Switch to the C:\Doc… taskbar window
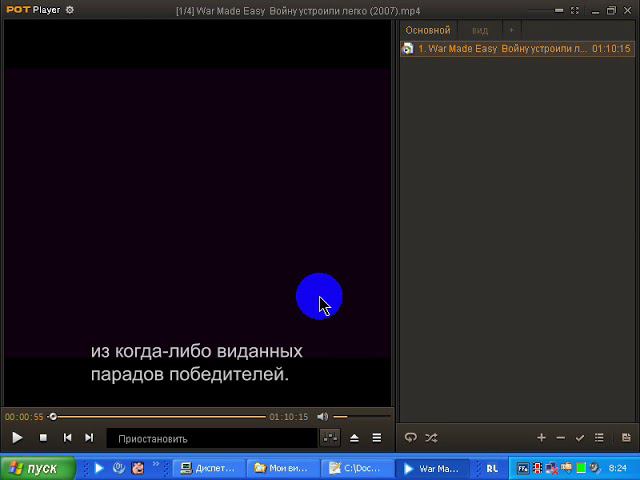The height and width of the screenshot is (480, 640). tap(357, 468)
